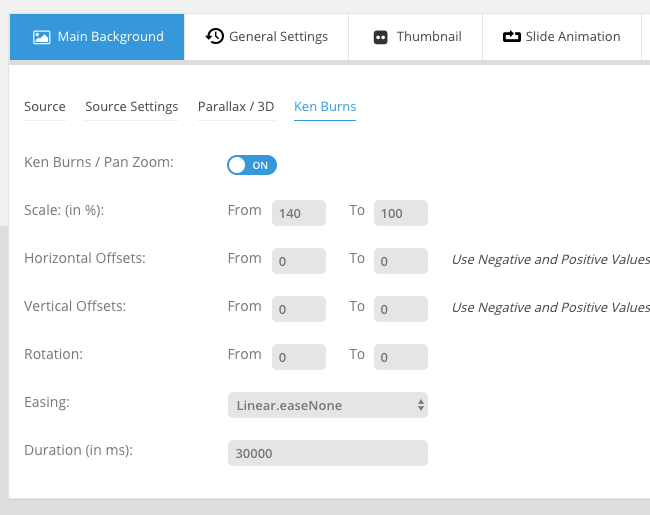Focus the Horizontal Offsets To field

[x=401, y=261]
